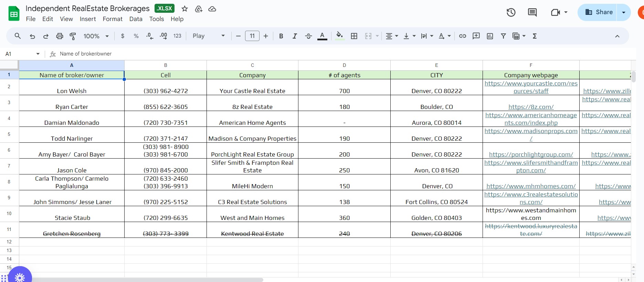
Task: Open the Format menu
Action: (113, 19)
